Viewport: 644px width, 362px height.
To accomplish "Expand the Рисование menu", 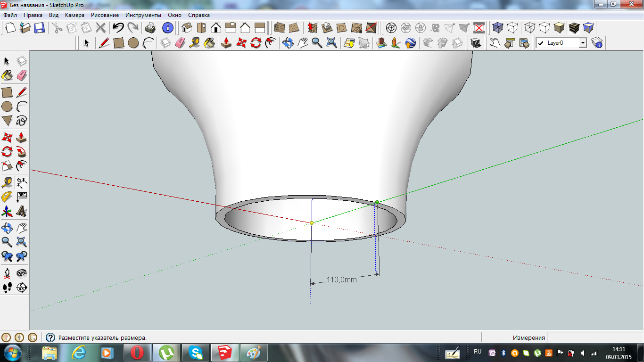I will point(105,15).
